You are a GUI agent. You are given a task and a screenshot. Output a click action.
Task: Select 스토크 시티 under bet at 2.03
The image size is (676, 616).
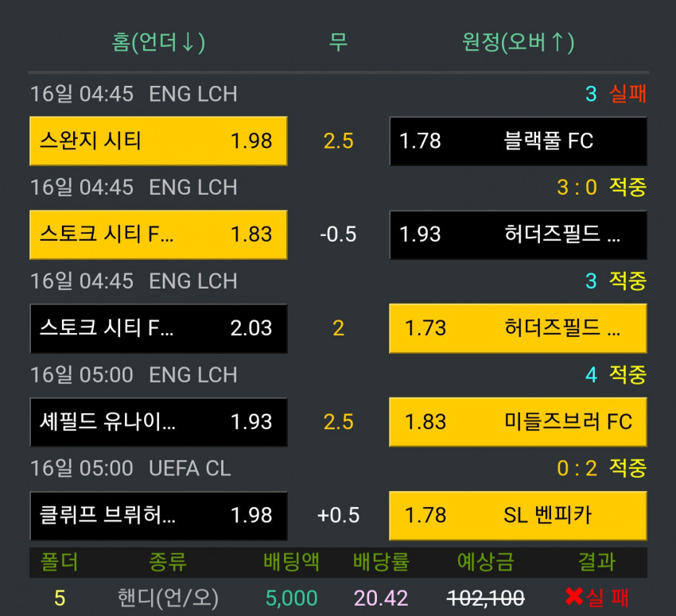coord(158,328)
